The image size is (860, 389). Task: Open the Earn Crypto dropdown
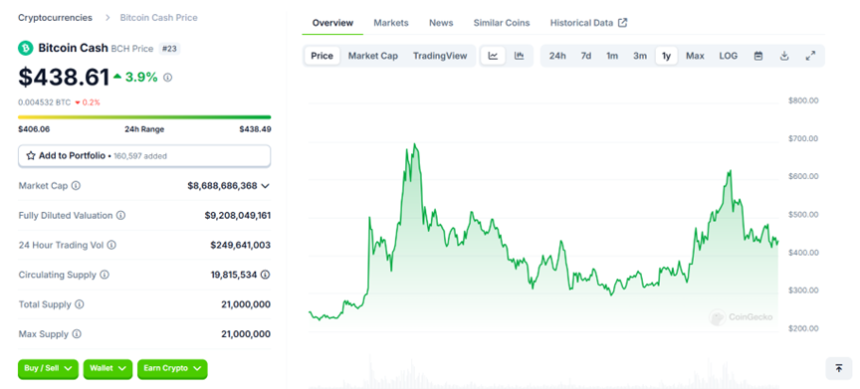(172, 369)
